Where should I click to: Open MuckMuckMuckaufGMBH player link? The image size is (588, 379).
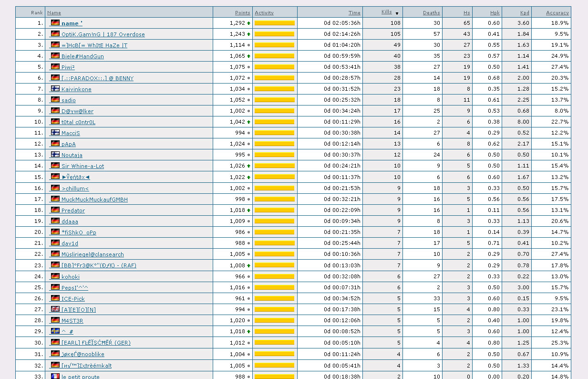pos(94,200)
